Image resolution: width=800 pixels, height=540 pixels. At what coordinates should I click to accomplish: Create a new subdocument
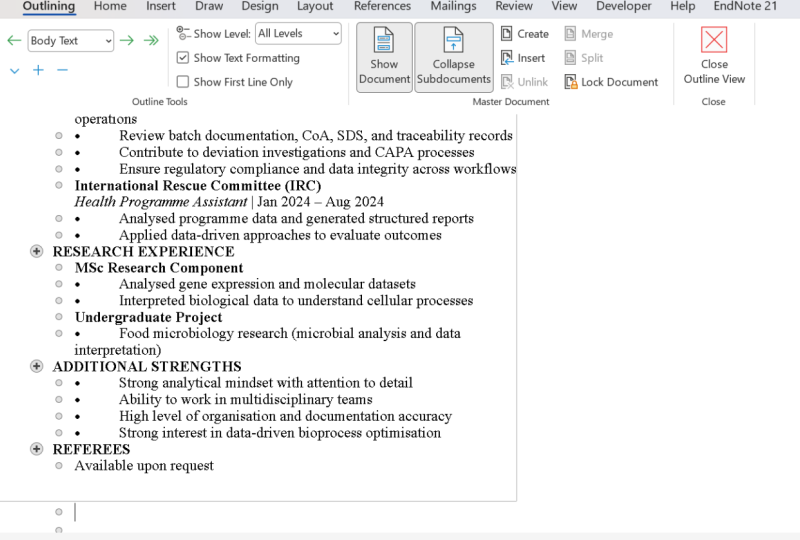click(x=525, y=34)
